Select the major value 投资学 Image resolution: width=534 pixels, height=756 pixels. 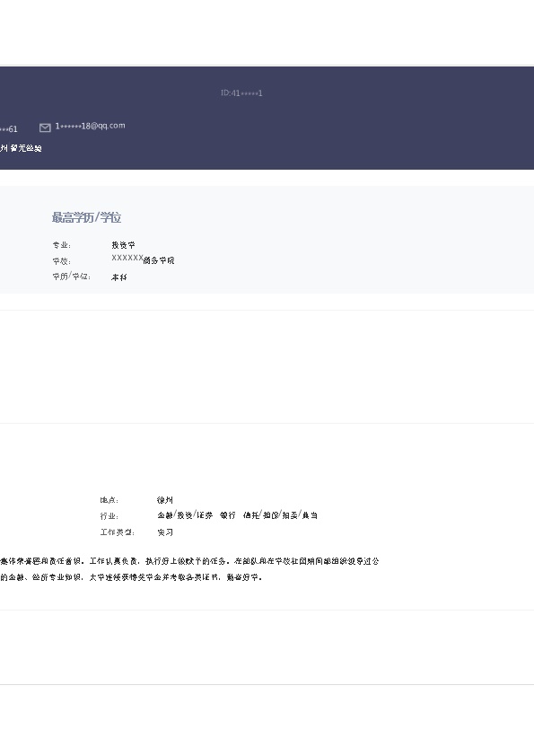tap(123, 245)
